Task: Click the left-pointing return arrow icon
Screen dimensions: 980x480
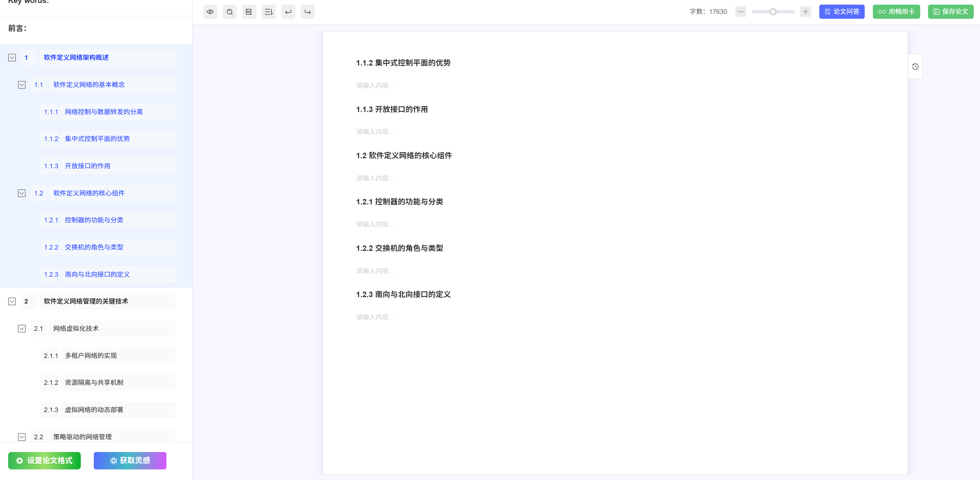Action: [x=288, y=12]
